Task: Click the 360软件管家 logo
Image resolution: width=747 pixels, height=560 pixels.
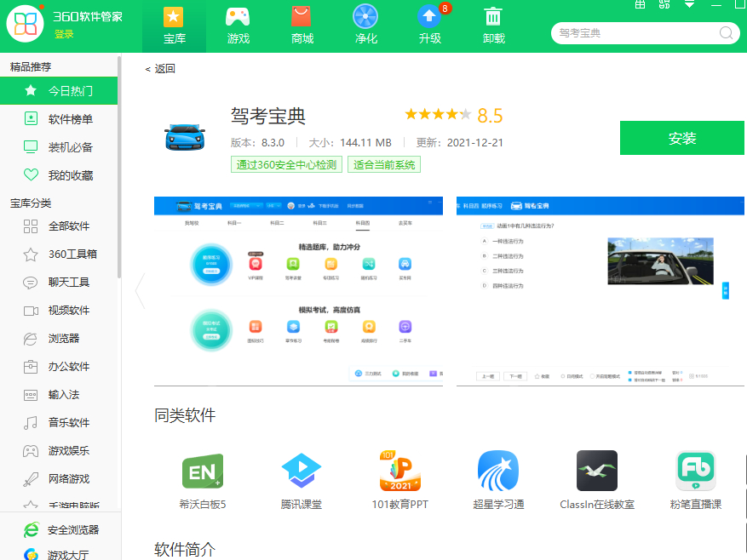Action: 26,24
